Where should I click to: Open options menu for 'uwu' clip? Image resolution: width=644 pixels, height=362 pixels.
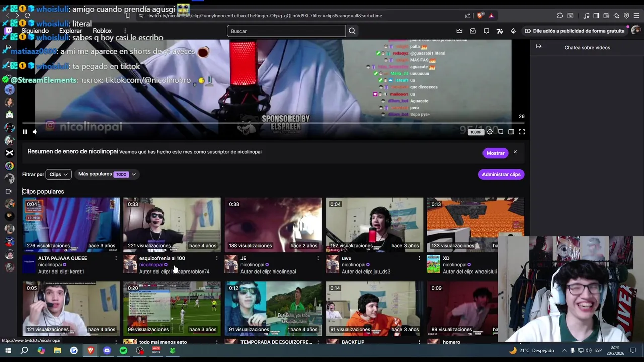tap(419, 258)
